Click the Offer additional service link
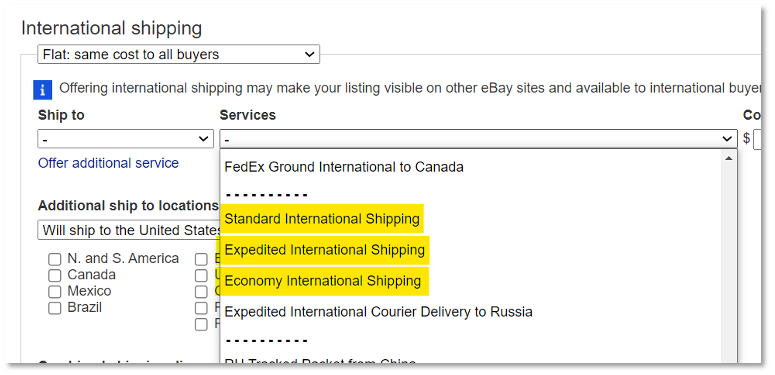This screenshot has height=375, width=775. 108,163
